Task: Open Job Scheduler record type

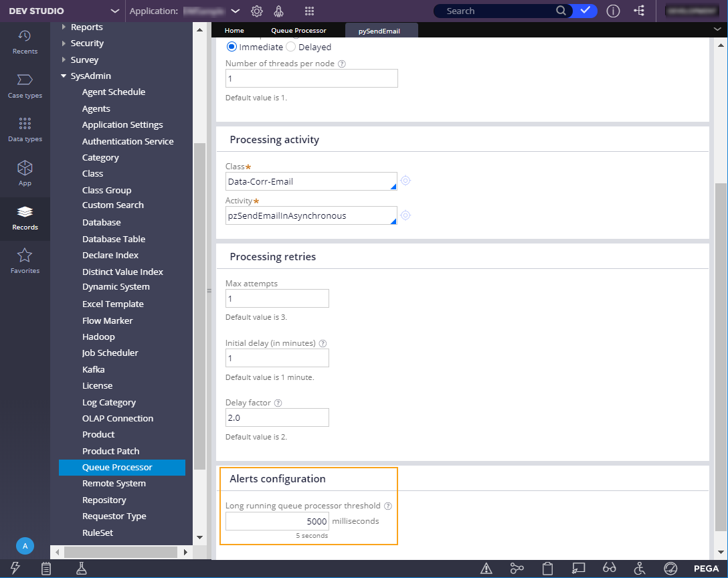Action: (x=110, y=353)
